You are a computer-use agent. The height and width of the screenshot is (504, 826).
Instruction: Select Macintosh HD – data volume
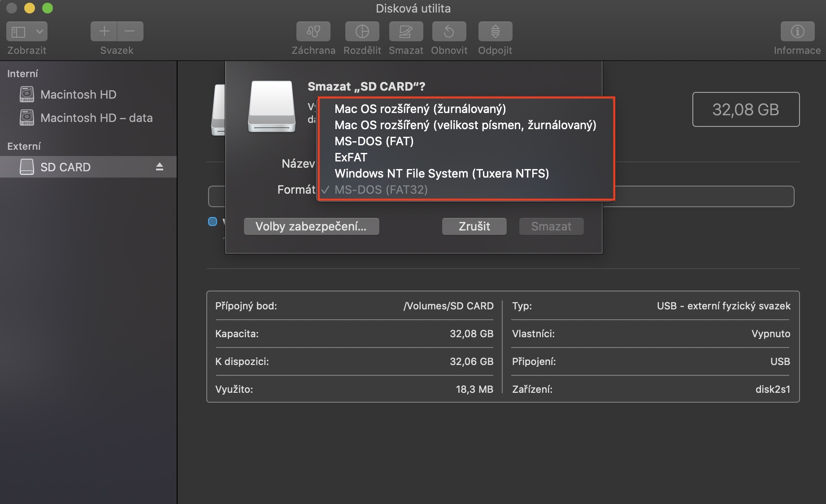(88, 118)
